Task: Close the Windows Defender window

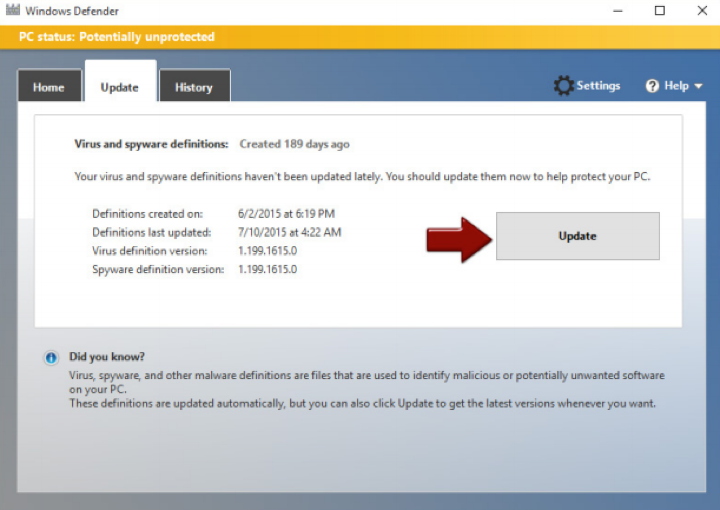Action: pos(702,11)
